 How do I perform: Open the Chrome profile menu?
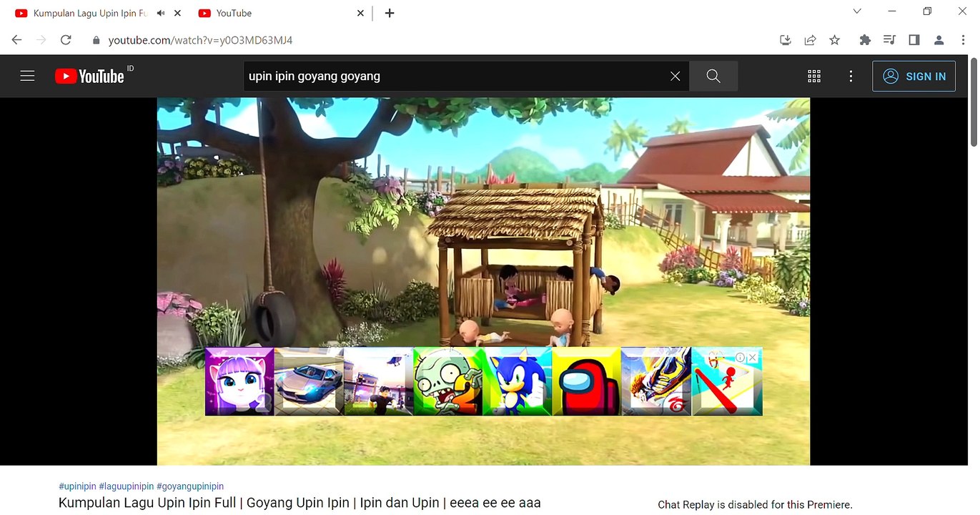pyautogui.click(x=939, y=40)
